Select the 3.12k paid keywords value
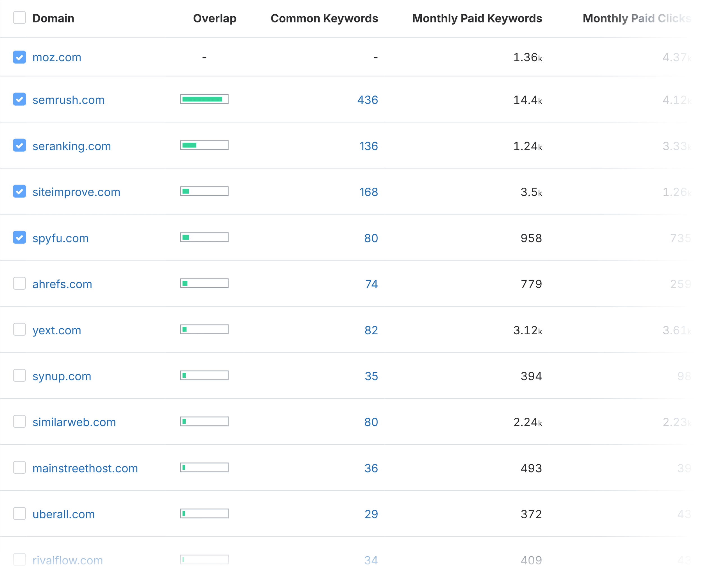 pos(528,330)
